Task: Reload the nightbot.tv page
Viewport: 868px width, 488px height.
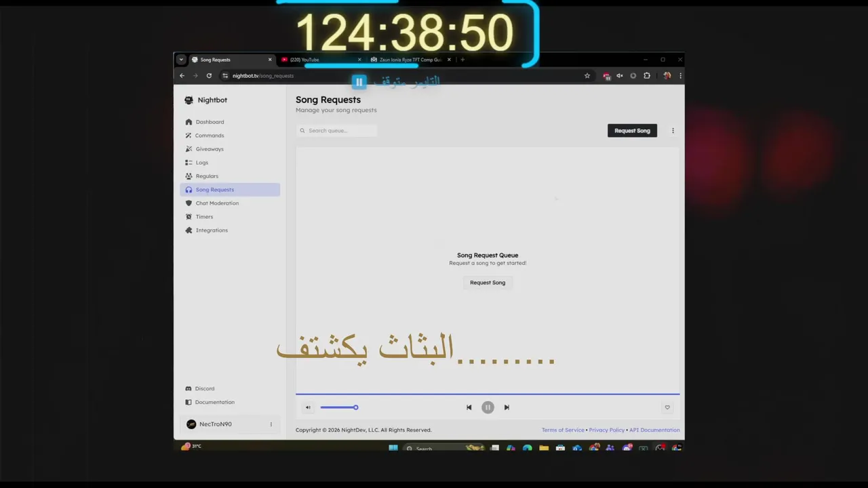Action: click(209, 76)
